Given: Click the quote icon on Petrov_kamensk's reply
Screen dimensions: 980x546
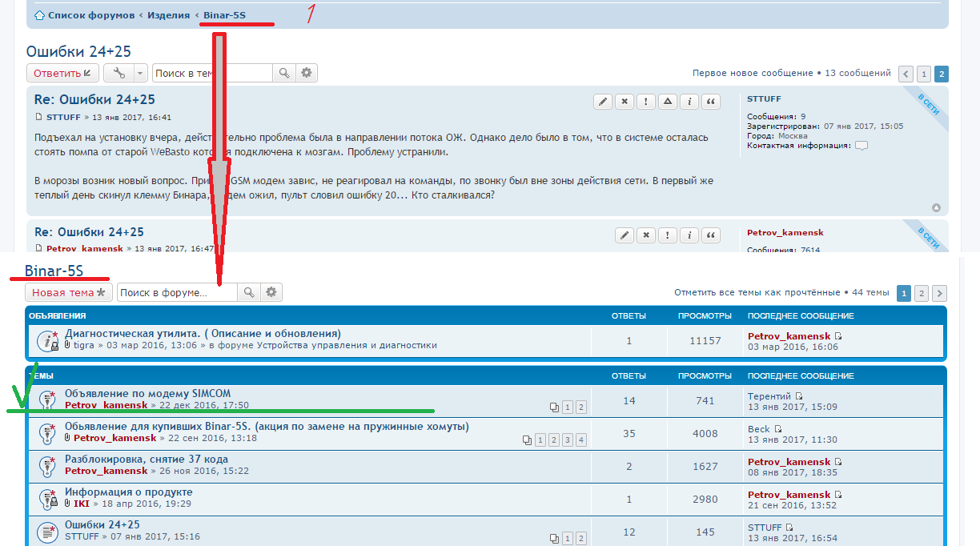Looking at the screenshot, I should pos(710,235).
